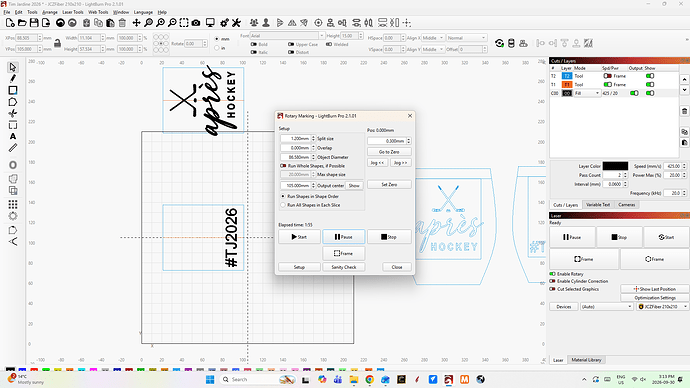This screenshot has height=388, width=690.
Task: Open the File menu
Action: point(7,12)
